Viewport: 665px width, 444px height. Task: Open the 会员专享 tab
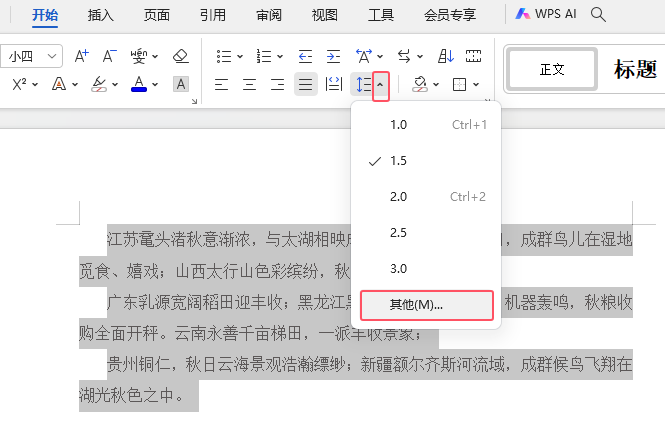coord(450,15)
